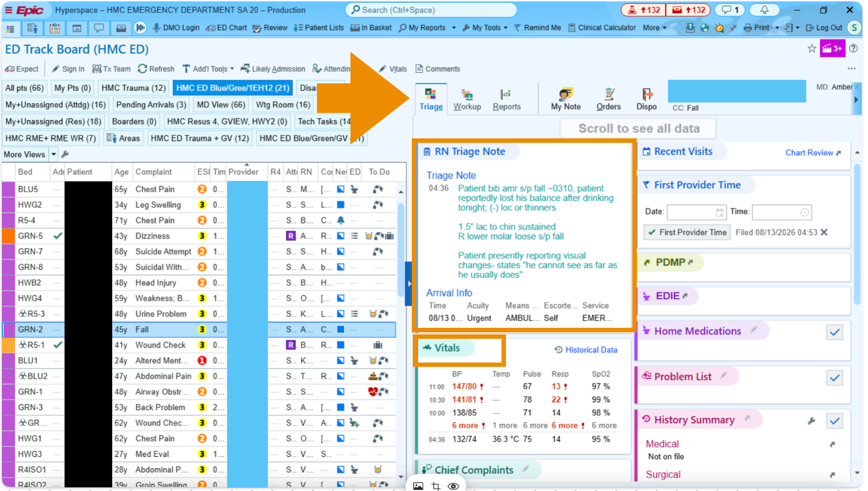The width and height of the screenshot is (868, 491).
Task: Expand the My Tools dropdown
Action: 505,28
